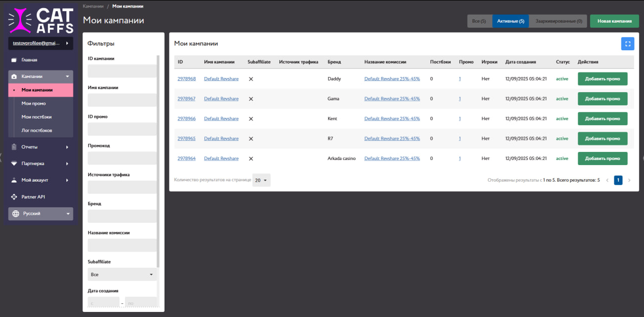Open Главная from the home icon
The width and height of the screenshot is (644, 317).
click(x=14, y=60)
